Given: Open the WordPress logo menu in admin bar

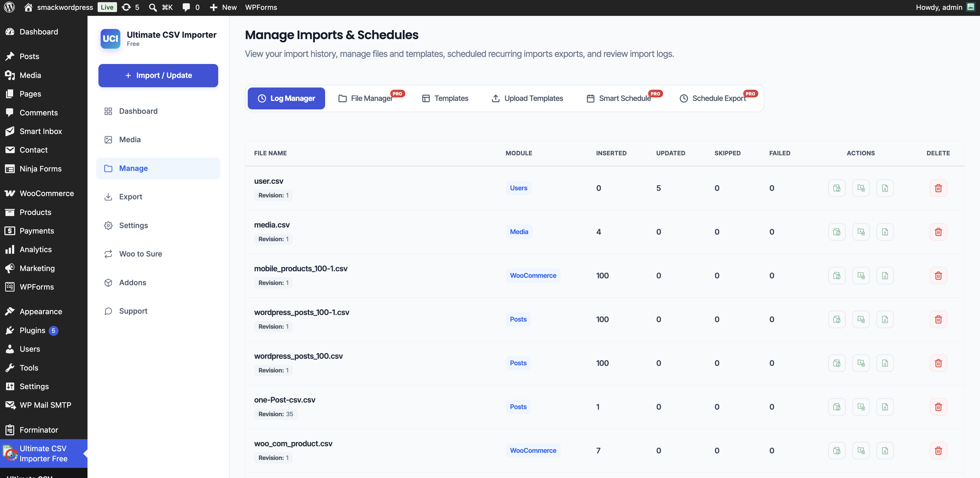Looking at the screenshot, I should click(9, 7).
